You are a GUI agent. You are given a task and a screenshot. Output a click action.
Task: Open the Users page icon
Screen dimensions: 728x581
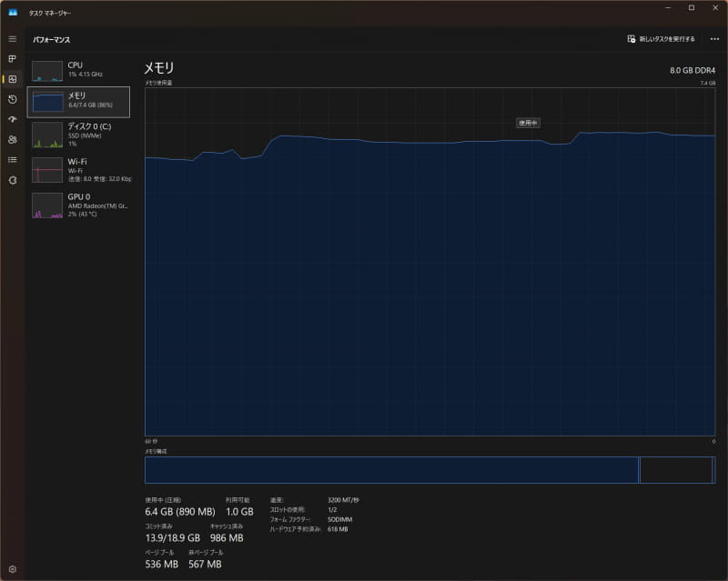[x=13, y=139]
